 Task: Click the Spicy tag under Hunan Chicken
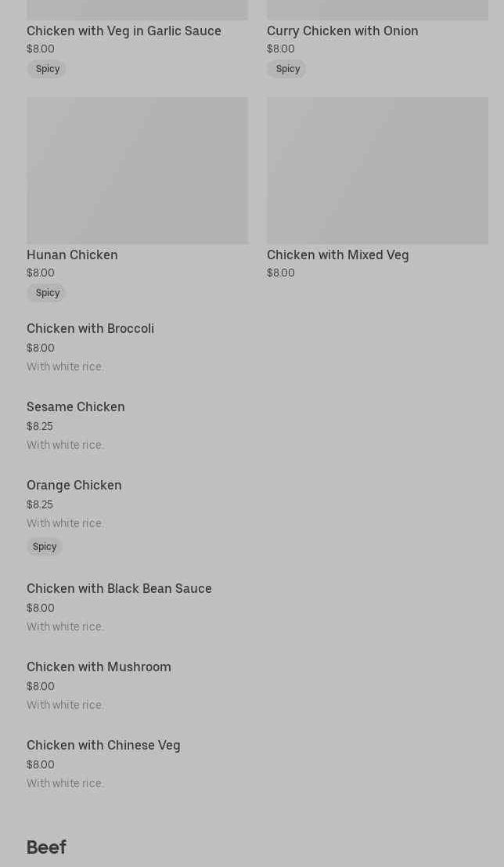coord(47,292)
